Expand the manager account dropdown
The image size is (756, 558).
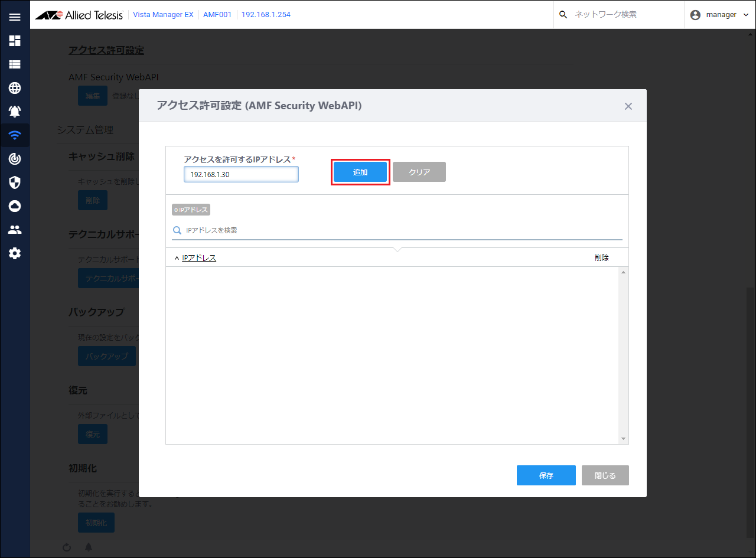(719, 15)
